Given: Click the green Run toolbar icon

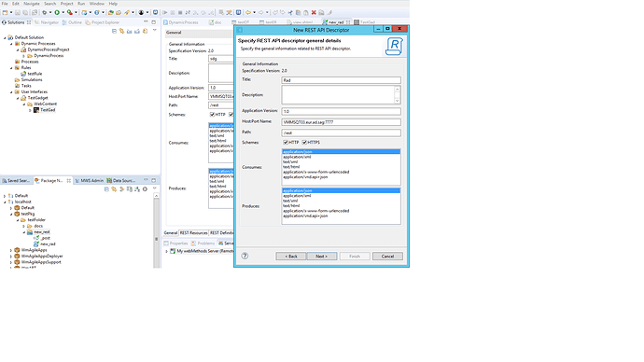Looking at the screenshot, I should tap(57, 12).
